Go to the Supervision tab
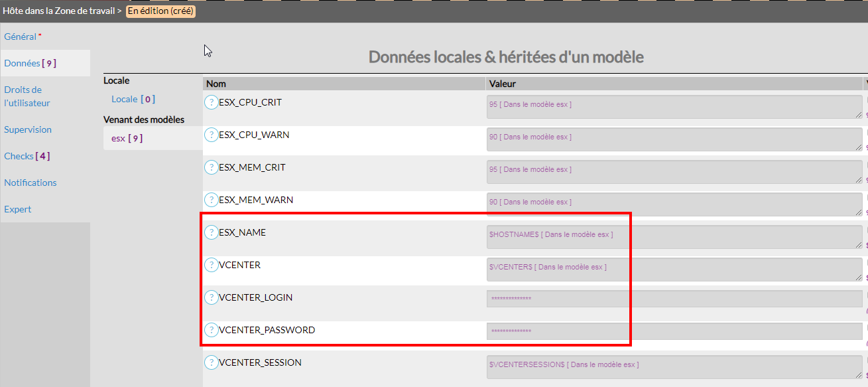This screenshot has width=868, height=387. point(28,129)
